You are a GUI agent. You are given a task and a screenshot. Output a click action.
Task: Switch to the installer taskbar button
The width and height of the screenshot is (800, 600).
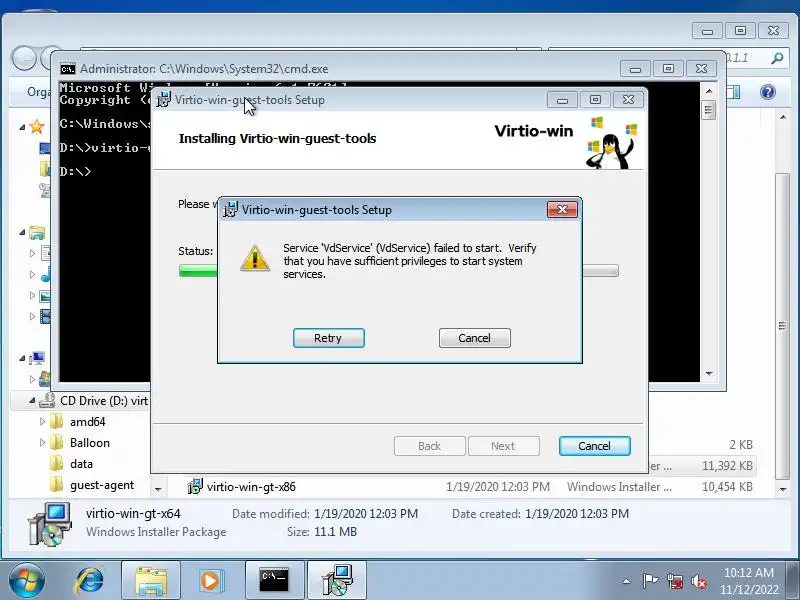(x=337, y=581)
